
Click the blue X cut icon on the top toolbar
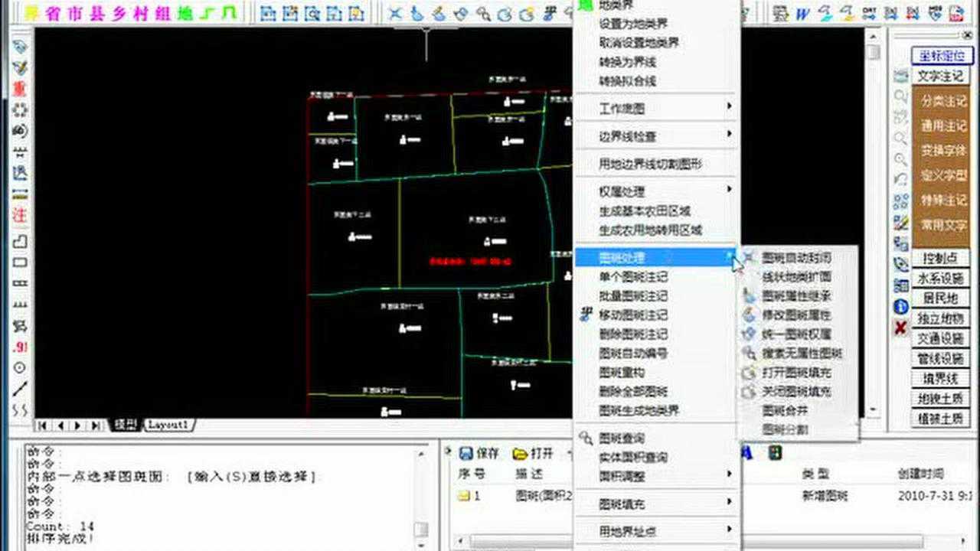(394, 12)
